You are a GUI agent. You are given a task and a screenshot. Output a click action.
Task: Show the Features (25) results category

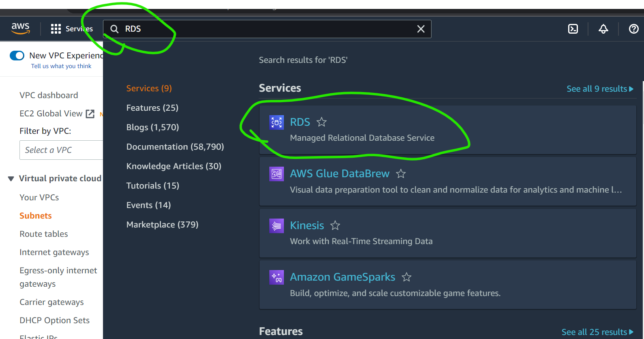click(x=152, y=108)
